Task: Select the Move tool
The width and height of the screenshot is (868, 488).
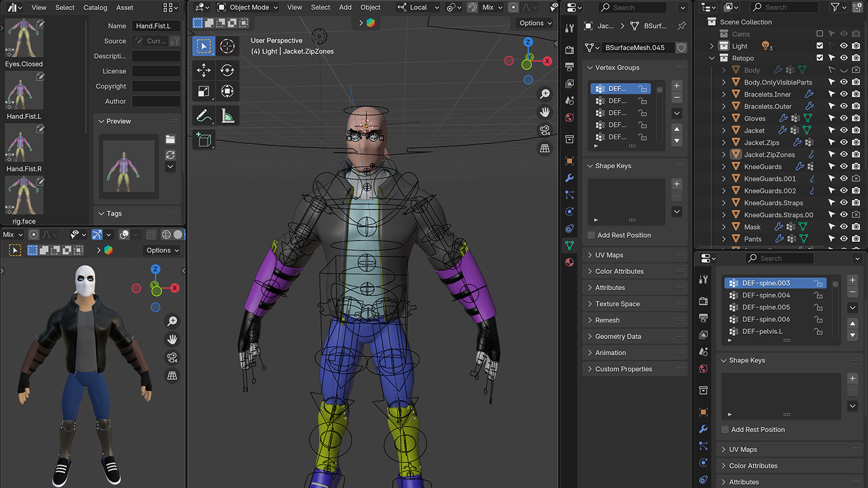Action: point(203,70)
